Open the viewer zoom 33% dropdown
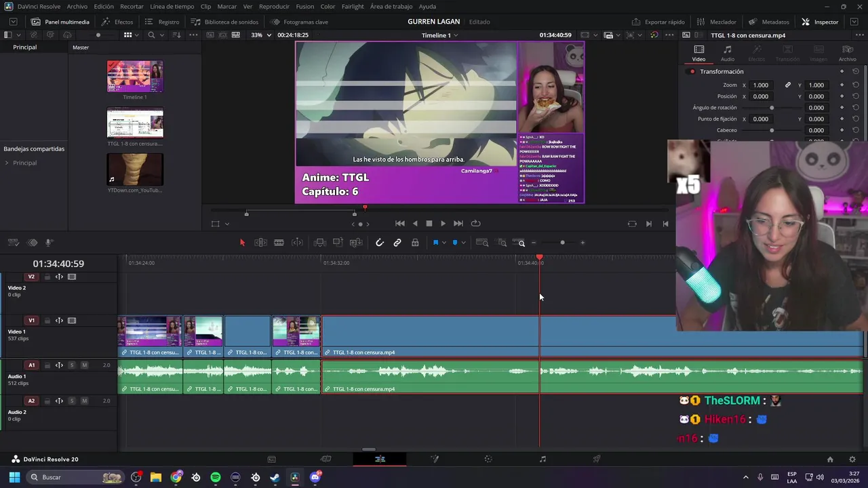 pos(261,35)
